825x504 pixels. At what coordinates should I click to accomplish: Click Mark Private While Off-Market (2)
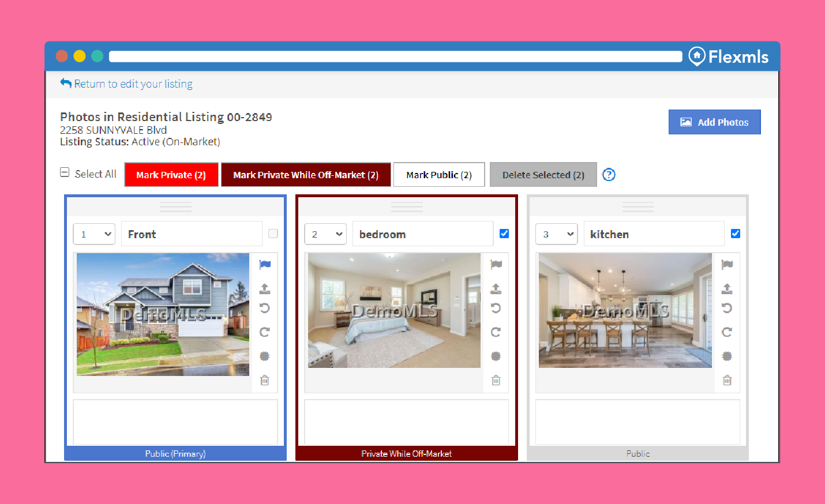tap(306, 175)
